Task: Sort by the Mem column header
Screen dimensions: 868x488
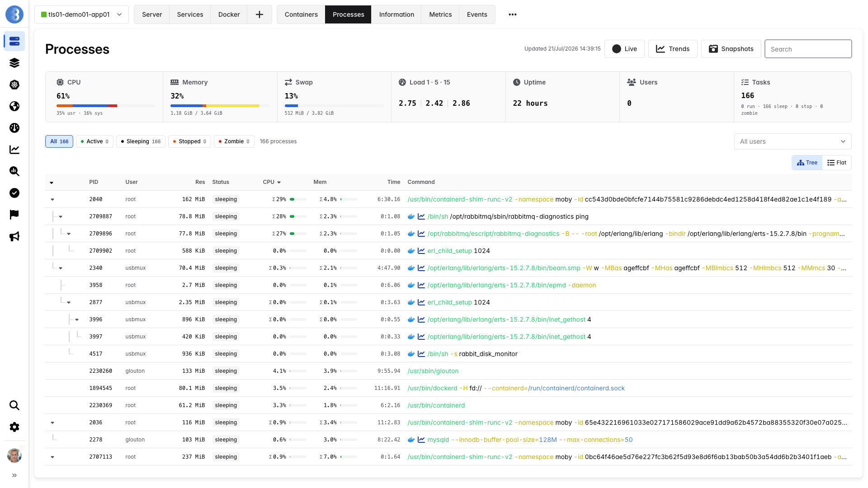Action: pos(320,182)
